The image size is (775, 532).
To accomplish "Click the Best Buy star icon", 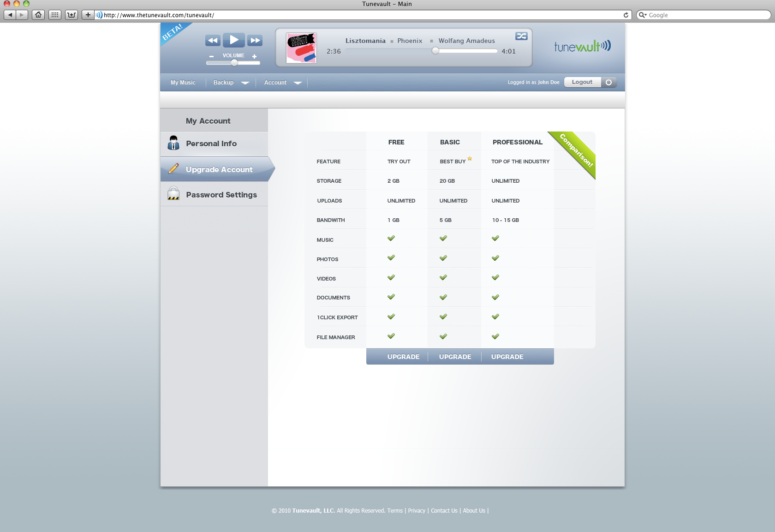I will [470, 158].
